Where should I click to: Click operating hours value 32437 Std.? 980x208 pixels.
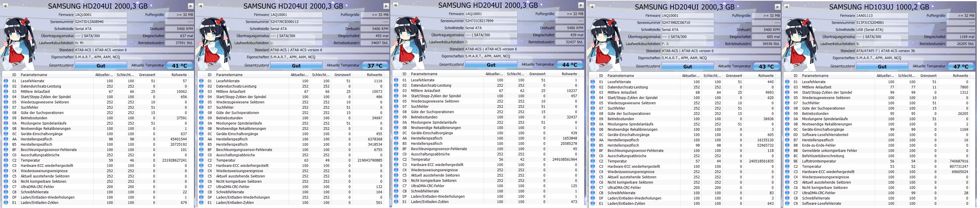[570, 42]
